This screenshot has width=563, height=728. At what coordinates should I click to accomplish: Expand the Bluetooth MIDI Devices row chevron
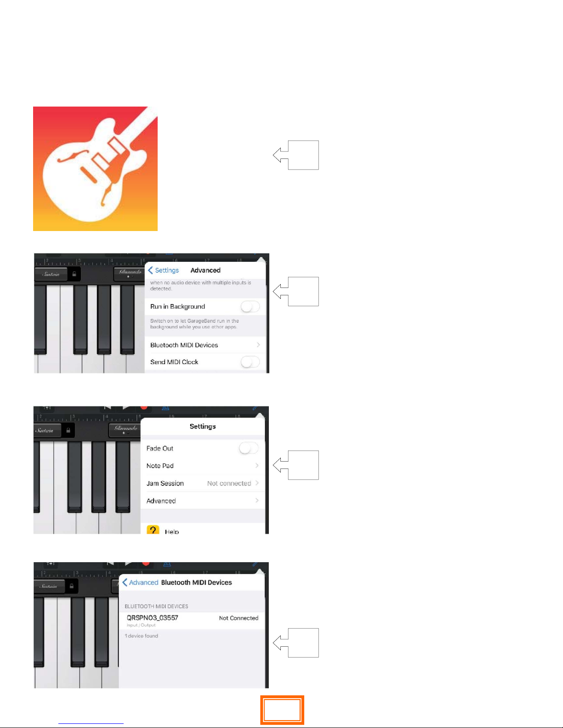point(258,345)
